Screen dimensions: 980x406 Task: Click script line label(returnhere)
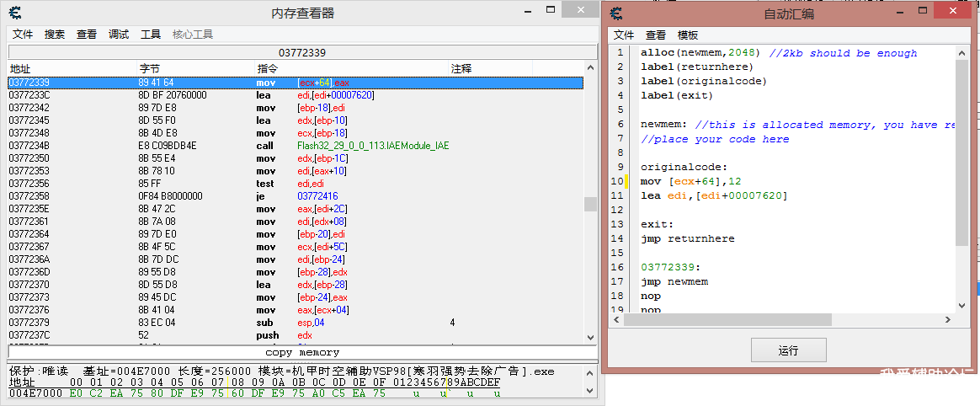697,67
